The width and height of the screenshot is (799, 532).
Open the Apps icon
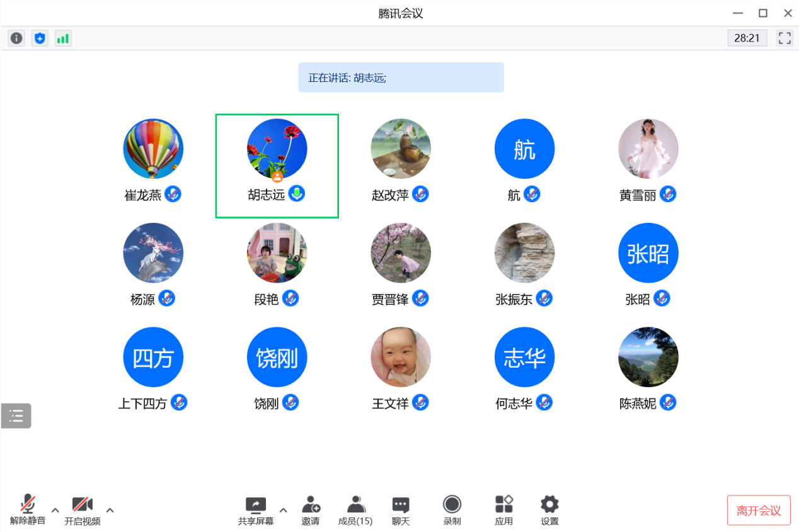pyautogui.click(x=503, y=511)
